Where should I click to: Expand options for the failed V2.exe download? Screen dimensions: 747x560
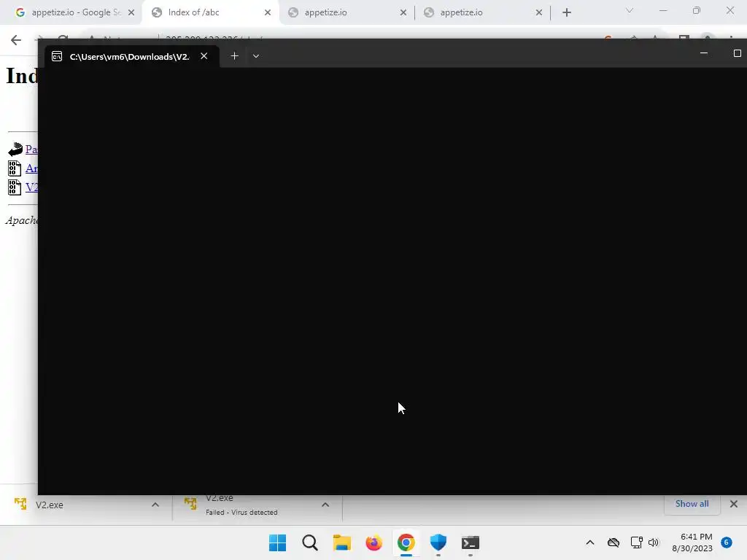point(325,505)
